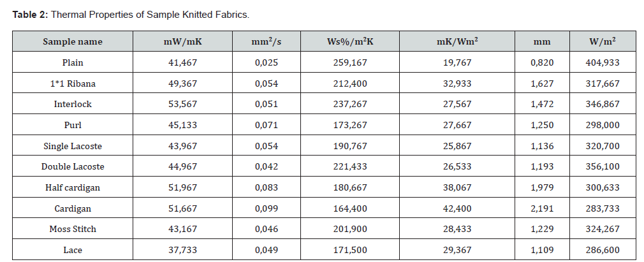
Task: Select the 2,191 thickness value
Action: coord(542,208)
